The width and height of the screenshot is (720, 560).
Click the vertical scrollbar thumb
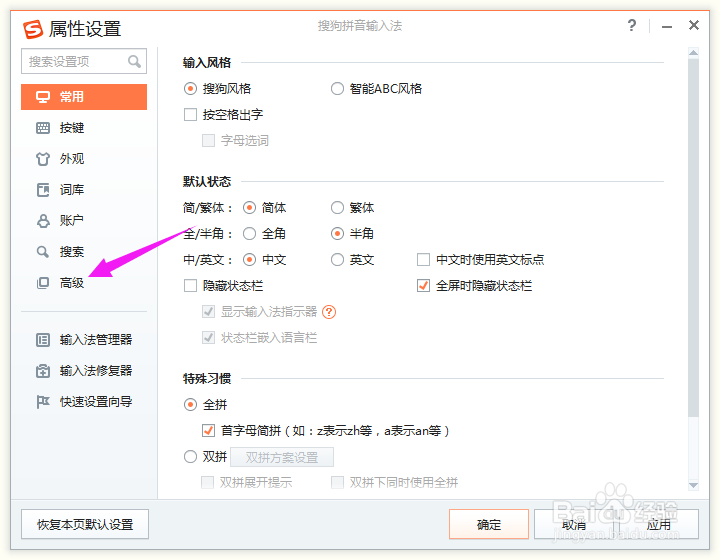[693, 238]
